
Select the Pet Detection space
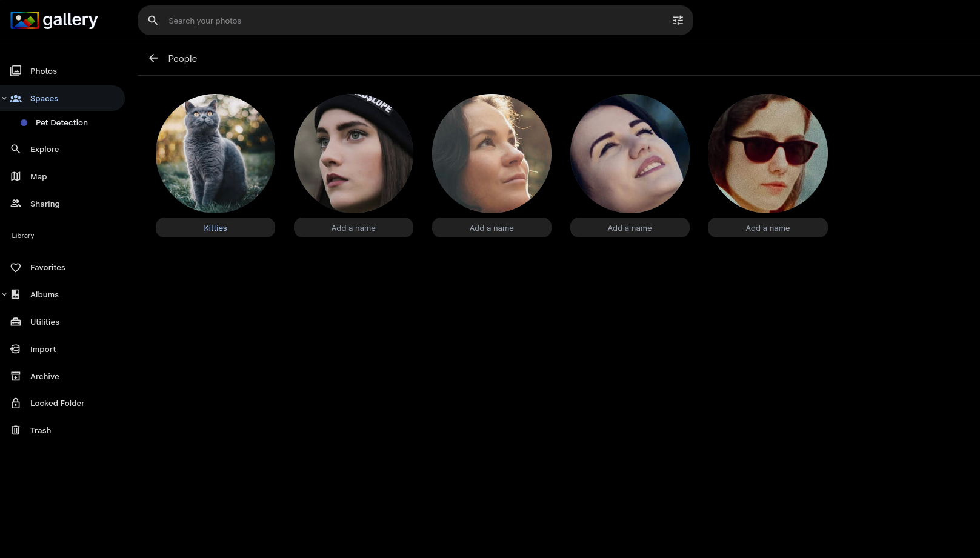point(62,122)
